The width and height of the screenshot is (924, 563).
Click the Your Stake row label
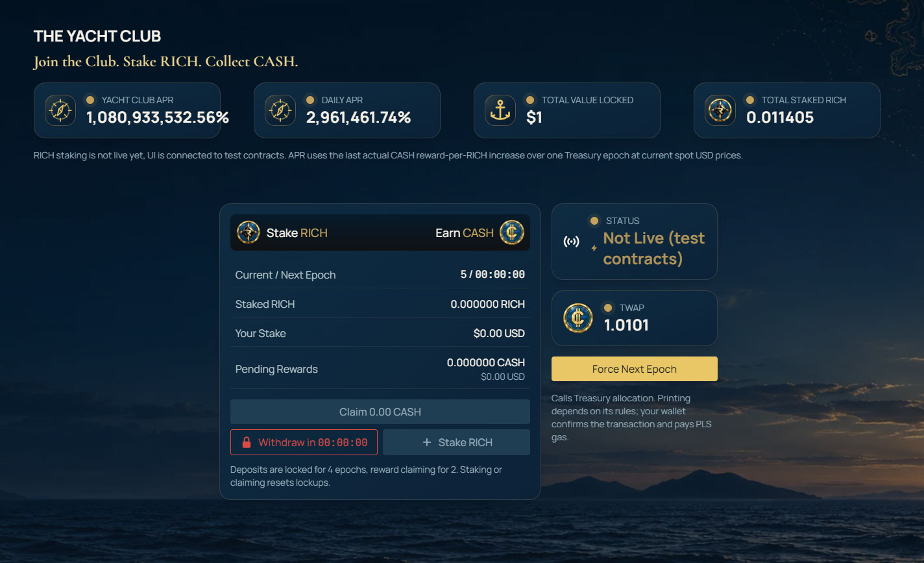[260, 333]
